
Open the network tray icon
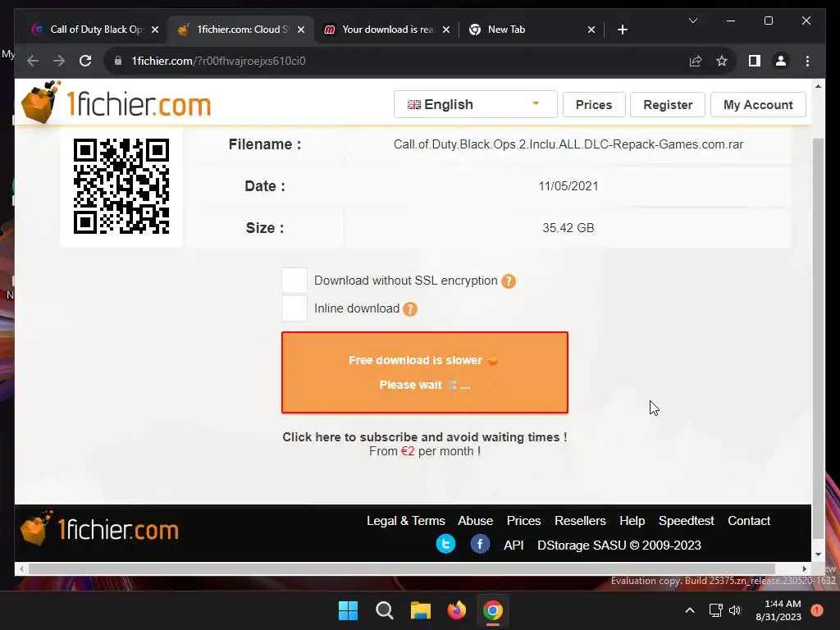coord(715,610)
